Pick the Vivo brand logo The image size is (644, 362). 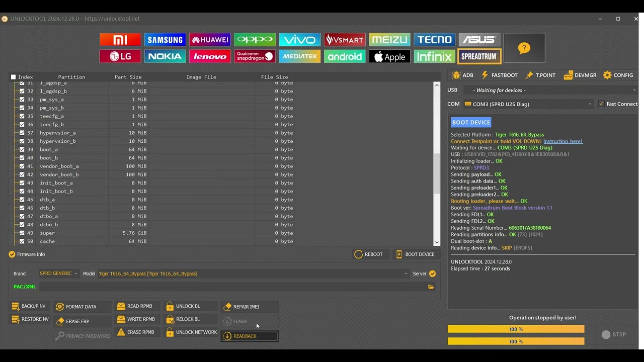pos(300,40)
